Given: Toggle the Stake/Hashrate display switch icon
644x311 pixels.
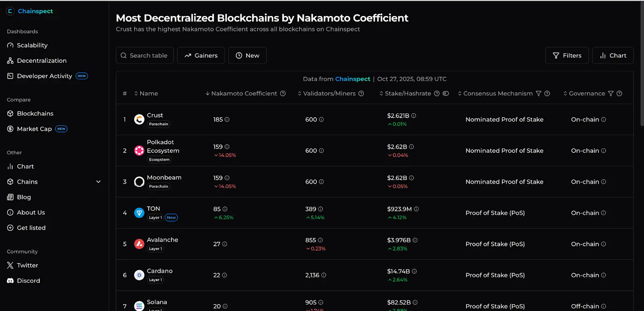Looking at the screenshot, I should click(x=446, y=93).
